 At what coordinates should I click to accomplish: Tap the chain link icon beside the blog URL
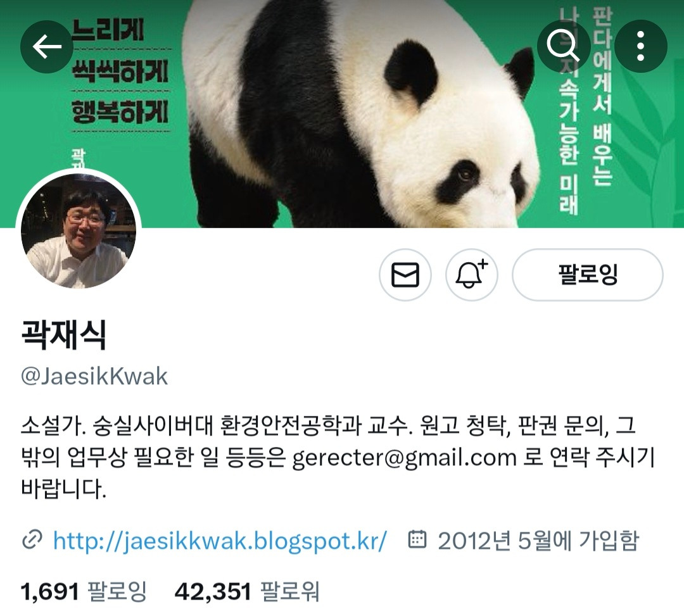(x=32, y=539)
